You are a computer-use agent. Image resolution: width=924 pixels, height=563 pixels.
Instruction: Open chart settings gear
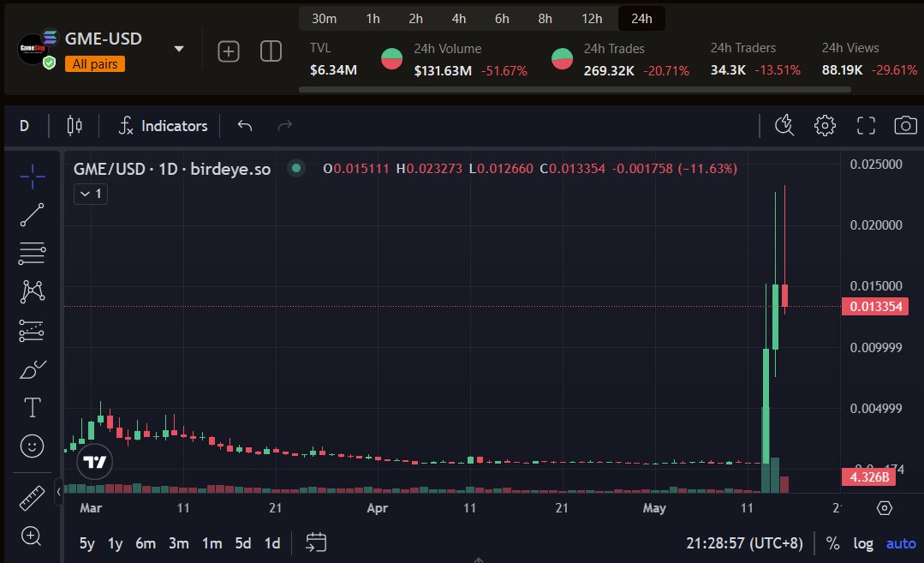[x=825, y=126]
